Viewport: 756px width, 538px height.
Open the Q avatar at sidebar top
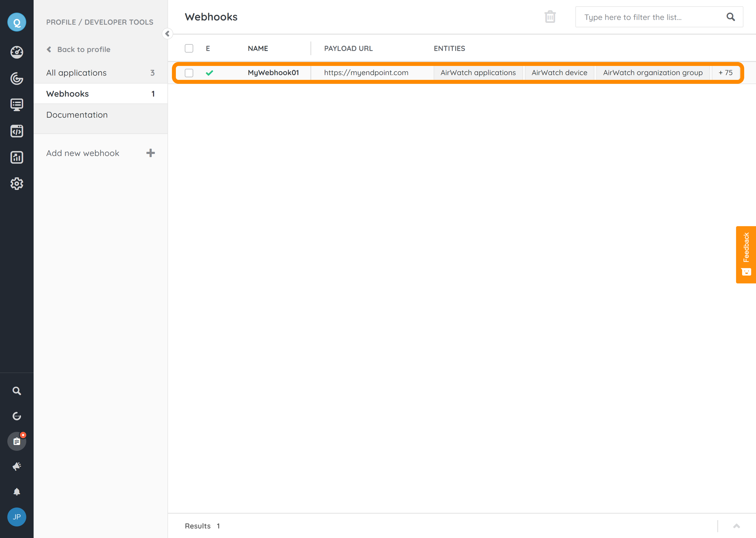point(17,22)
